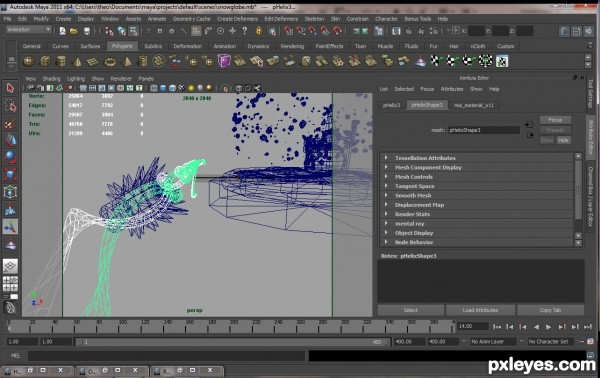Click the new scene icon
Image resolution: width=600 pixels, height=378 pixels.
[62, 31]
